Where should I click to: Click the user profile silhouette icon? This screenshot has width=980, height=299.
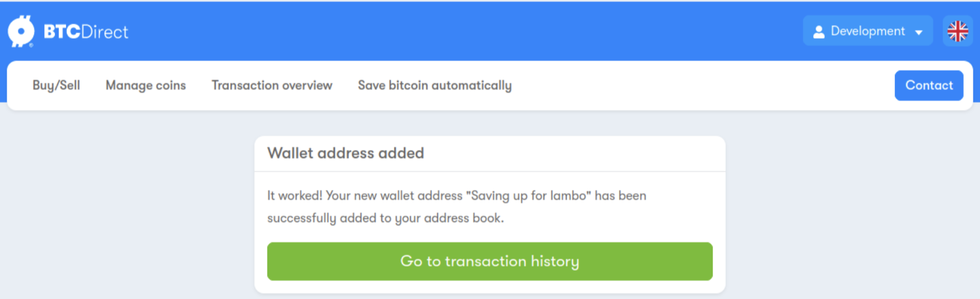819,32
